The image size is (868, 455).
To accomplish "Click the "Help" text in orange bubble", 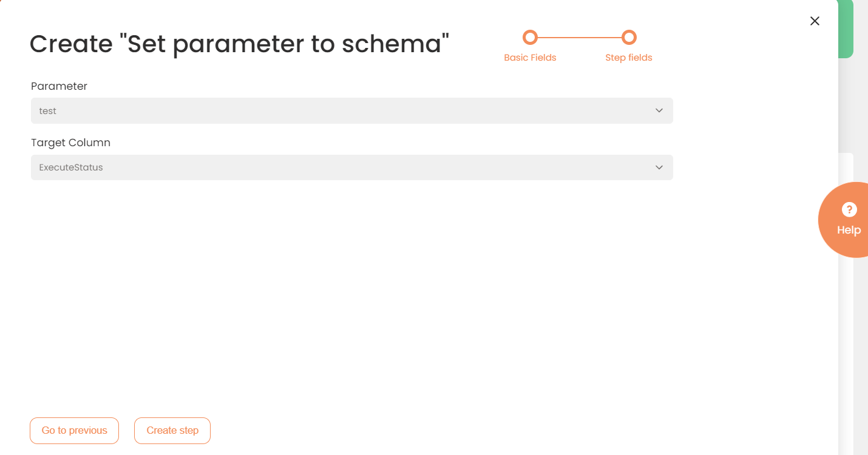I will click(849, 231).
